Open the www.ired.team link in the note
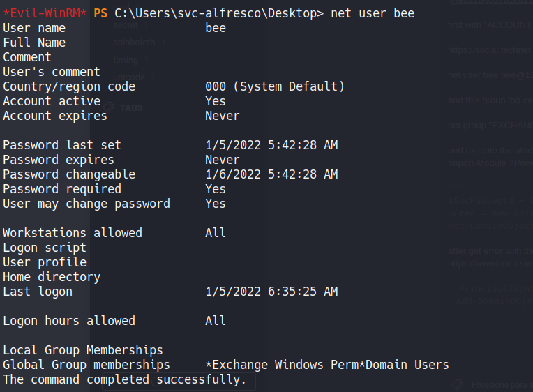 tap(490, 265)
